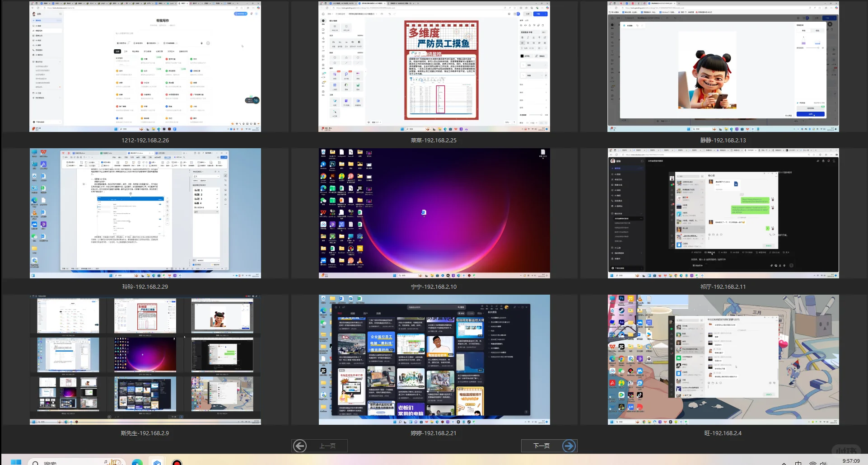
Task: Click the label "旺-192.168.2.4"
Action: pos(723,433)
